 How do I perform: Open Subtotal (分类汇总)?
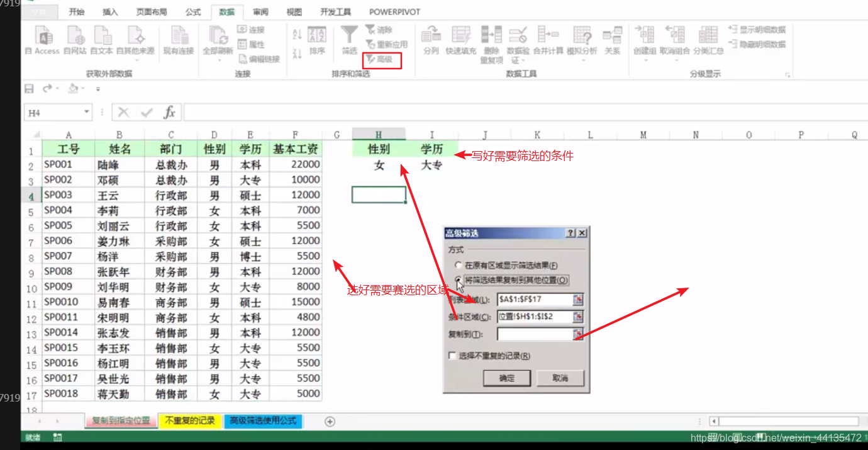pos(708,40)
